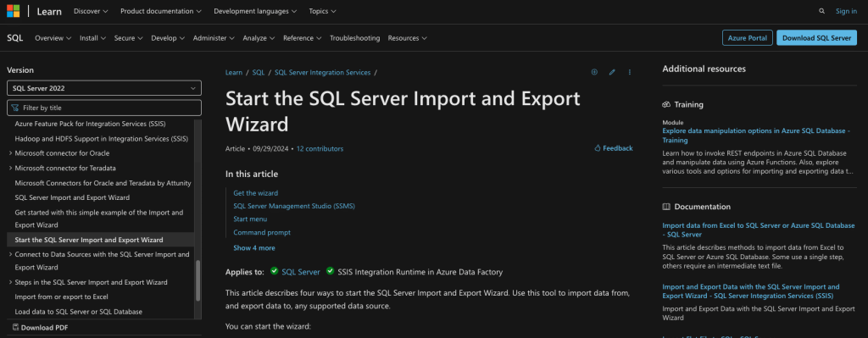Viewport: 868px width, 338px height.
Task: Click the SQL breadcrumb link
Action: pyautogui.click(x=259, y=73)
